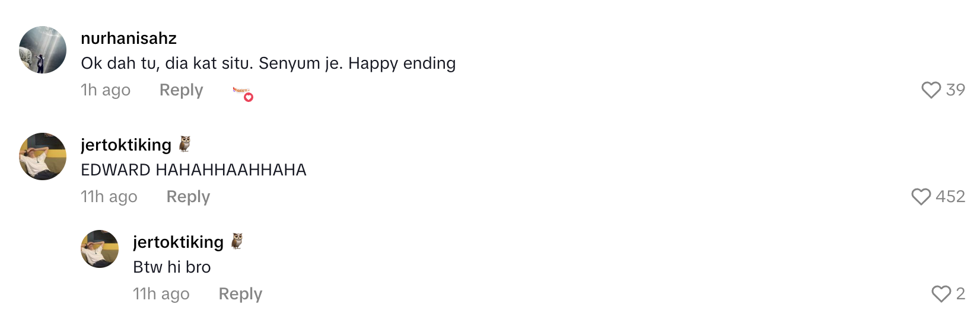Open jertoktiking's avatar beside the EDWARD comment
The height and width of the screenshot is (326, 980).
pyautogui.click(x=43, y=156)
